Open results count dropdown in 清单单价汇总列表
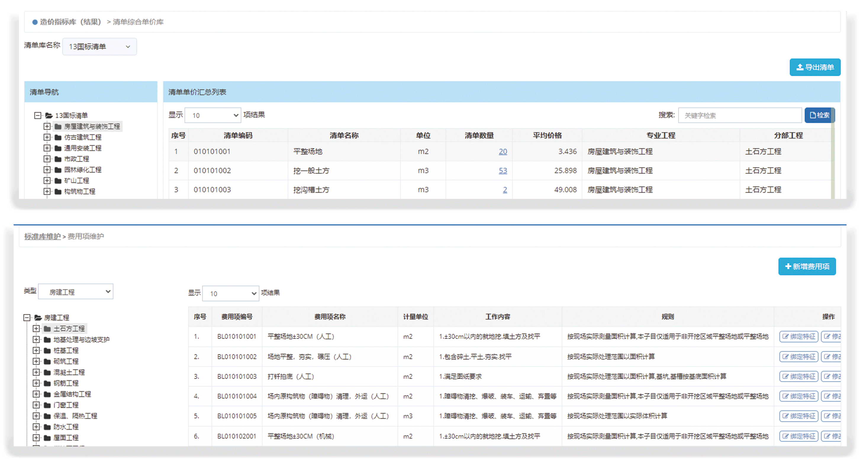The width and height of the screenshot is (868, 462). click(x=212, y=115)
